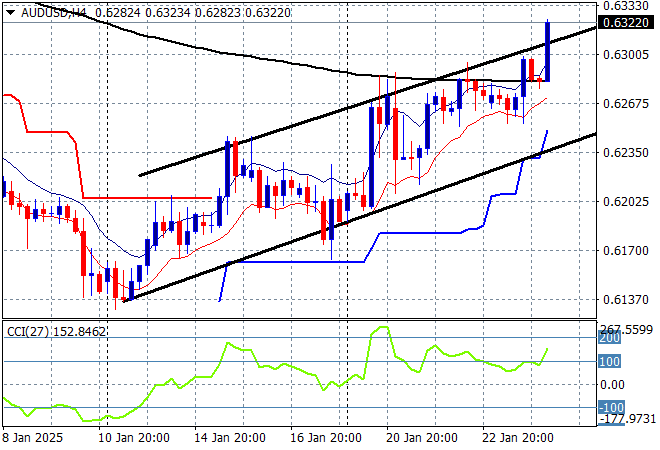Select the 0.63005 price axis label

tap(626, 54)
